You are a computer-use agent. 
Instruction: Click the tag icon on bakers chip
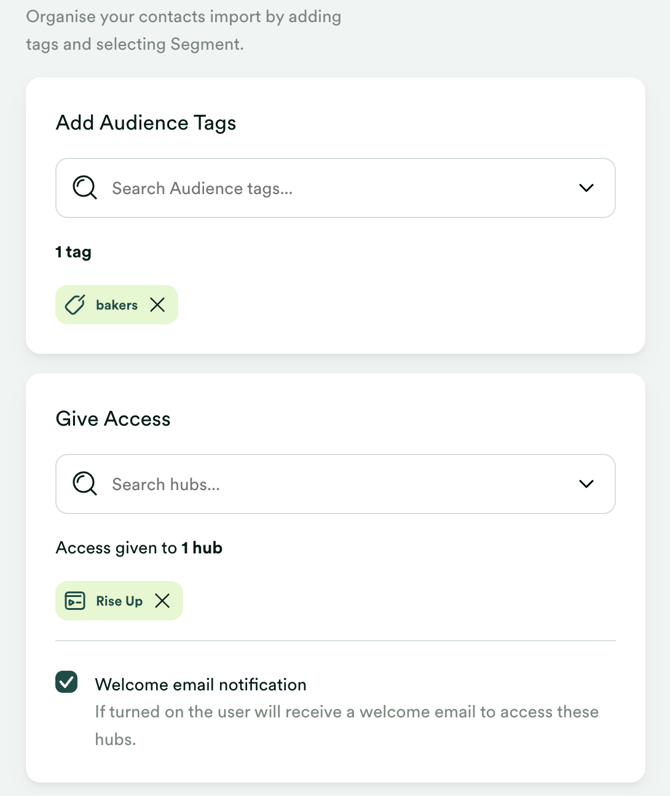(x=75, y=305)
